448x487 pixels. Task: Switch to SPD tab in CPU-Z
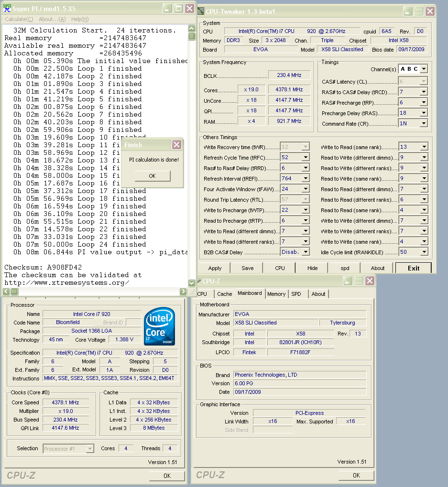(296, 294)
